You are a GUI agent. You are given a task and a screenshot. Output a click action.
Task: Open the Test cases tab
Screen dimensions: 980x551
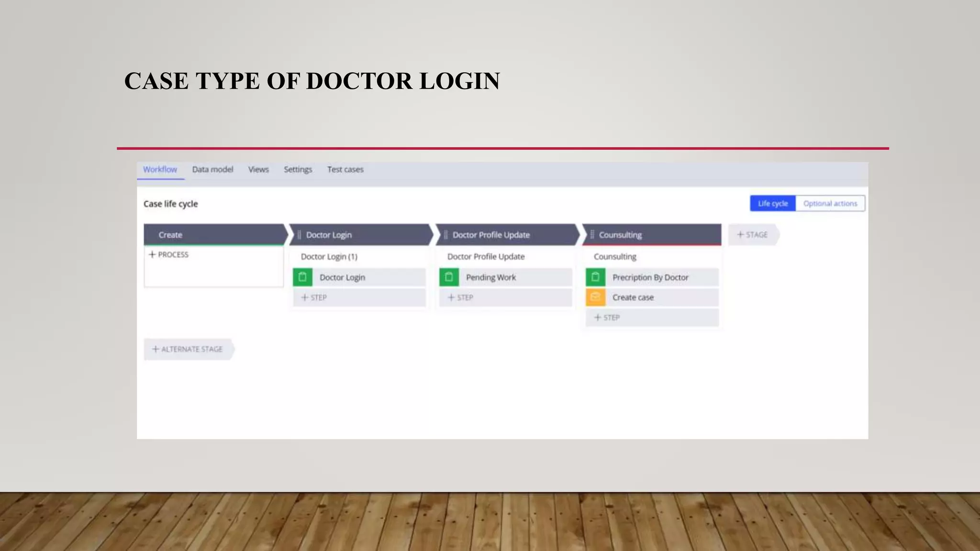click(x=345, y=169)
